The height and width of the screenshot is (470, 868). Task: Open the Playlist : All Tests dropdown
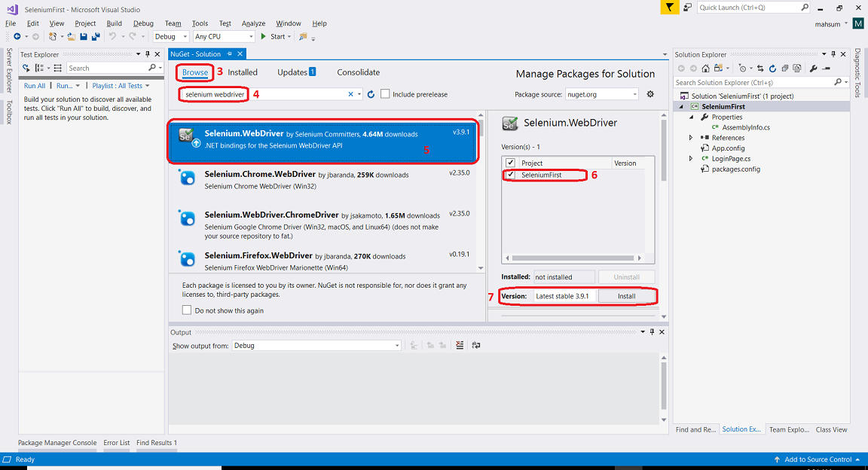pyautogui.click(x=121, y=86)
